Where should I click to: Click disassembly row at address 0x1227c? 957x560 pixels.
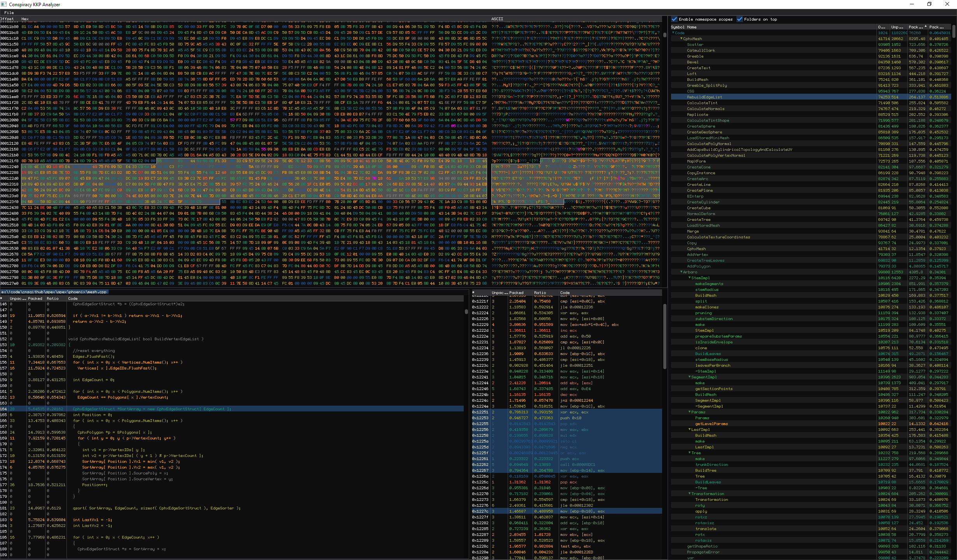(566, 511)
